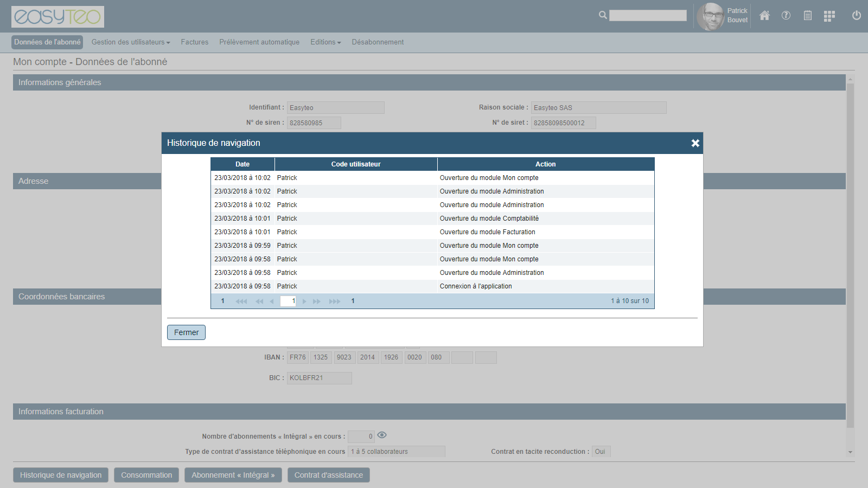The image size is (868, 488).
Task: Click the vertical scrollbar on the right
Action: (850, 255)
